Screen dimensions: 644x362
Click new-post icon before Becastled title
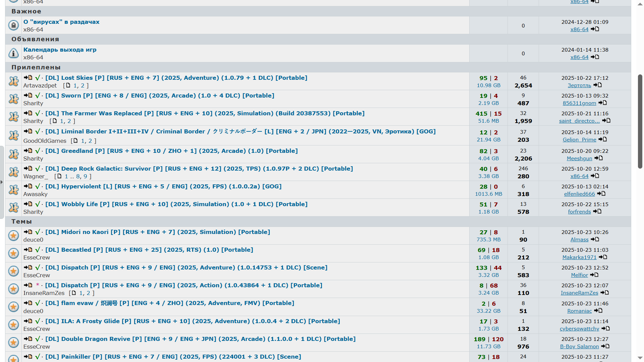point(28,250)
